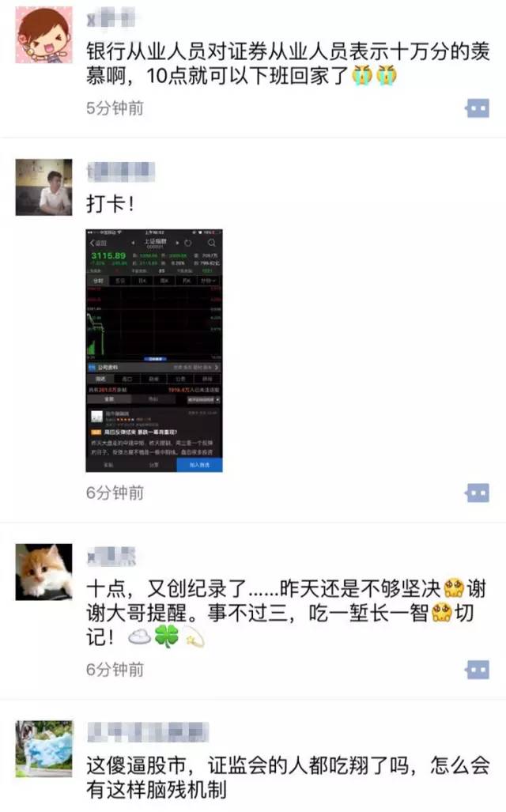506x812 pixels.
Task: Tap the 5分钟前 timestamp
Action: 115,108
